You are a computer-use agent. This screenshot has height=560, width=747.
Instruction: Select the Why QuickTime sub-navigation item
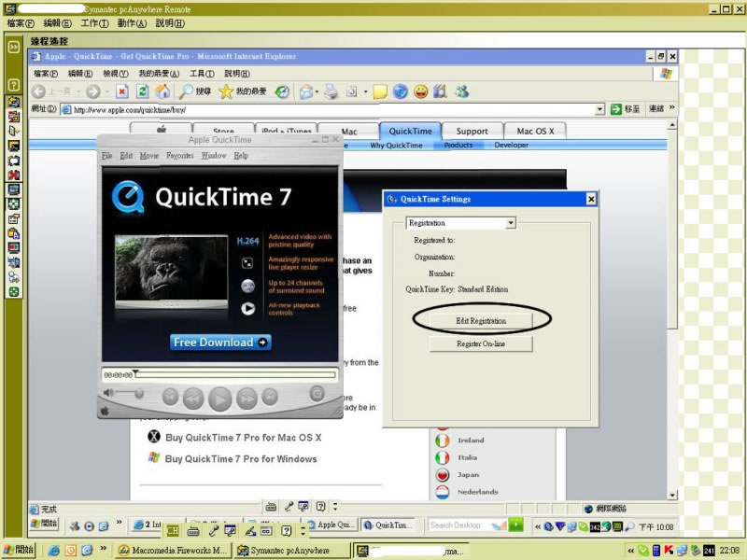point(396,146)
